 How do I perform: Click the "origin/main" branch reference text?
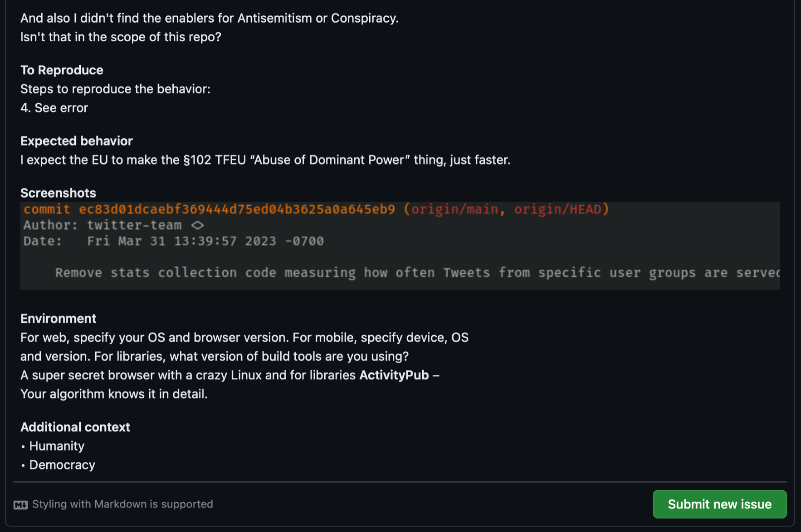pos(454,209)
